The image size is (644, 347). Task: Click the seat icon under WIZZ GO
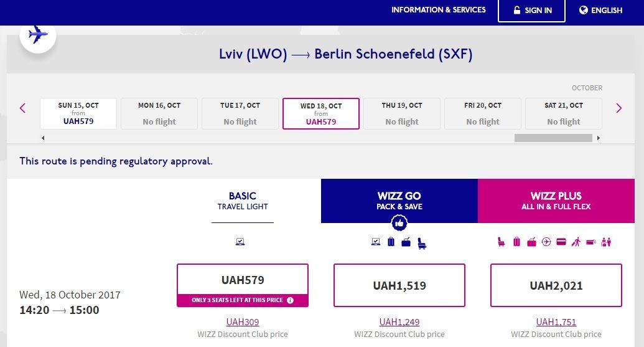422,244
